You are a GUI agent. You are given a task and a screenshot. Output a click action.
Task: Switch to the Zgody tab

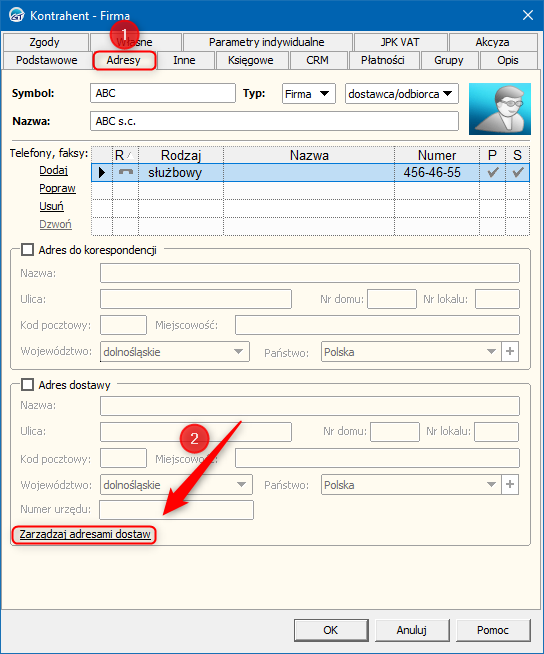45,42
